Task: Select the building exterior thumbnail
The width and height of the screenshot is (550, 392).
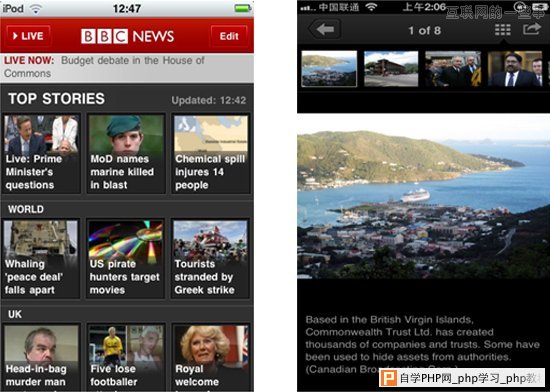Action: (x=391, y=69)
